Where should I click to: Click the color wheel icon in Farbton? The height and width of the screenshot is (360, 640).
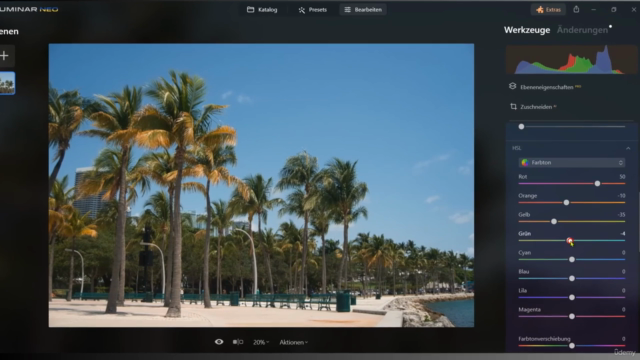(x=525, y=162)
